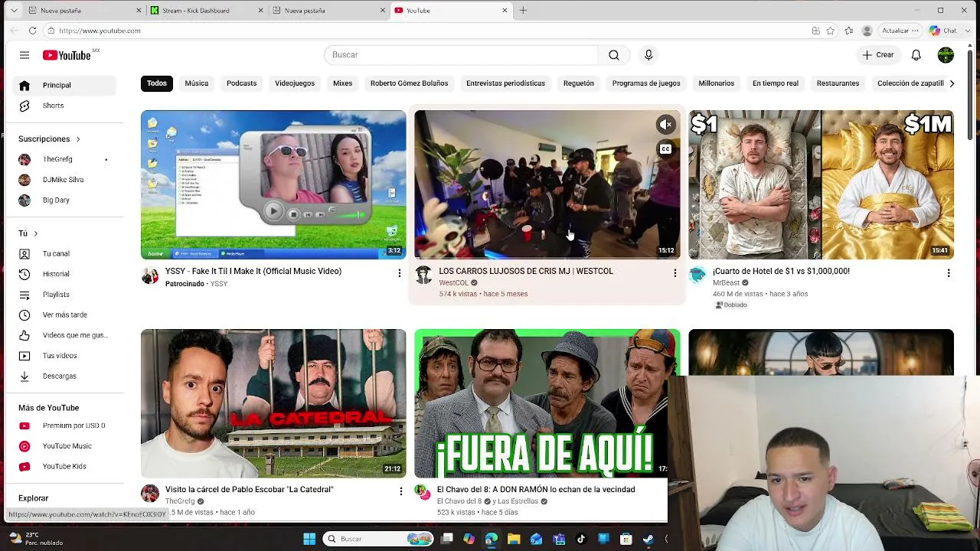Open Historial from the sidebar
This screenshot has width=980, height=551.
[56, 274]
